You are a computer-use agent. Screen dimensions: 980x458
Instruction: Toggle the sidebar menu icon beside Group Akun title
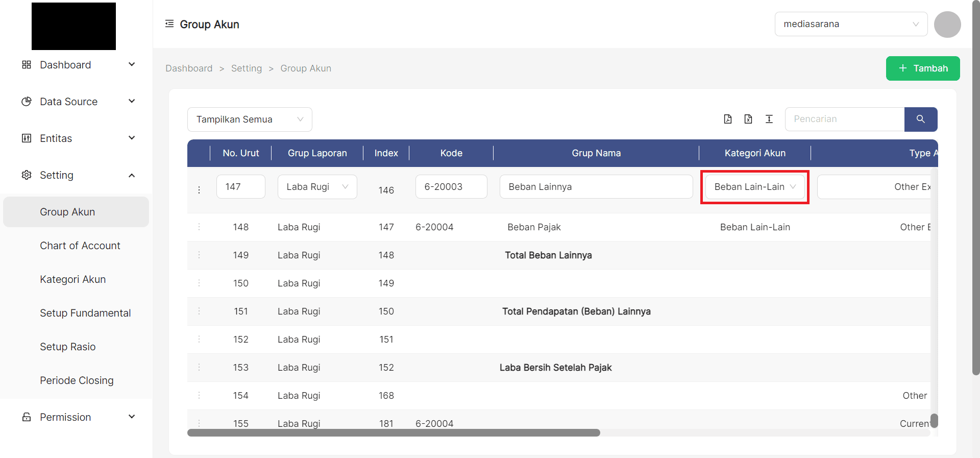click(x=169, y=24)
